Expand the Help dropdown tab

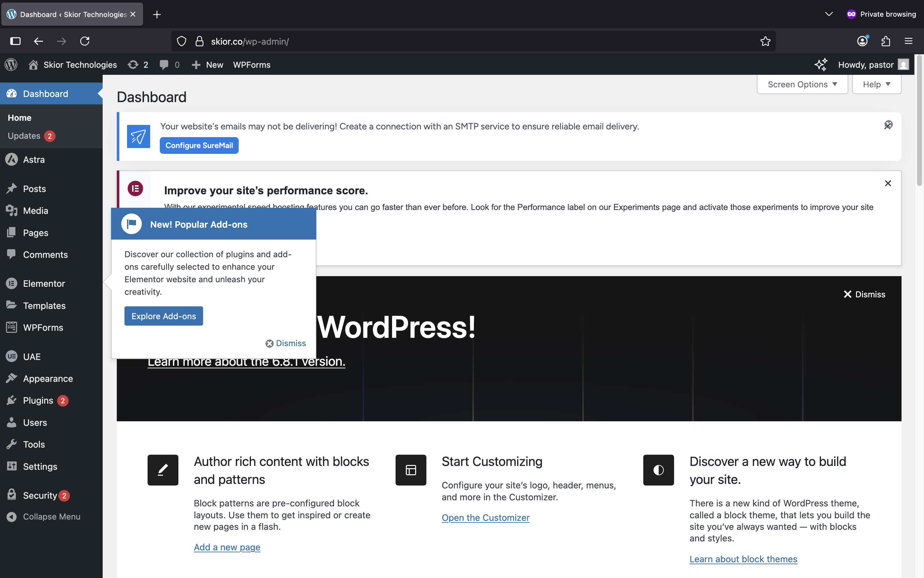(877, 84)
